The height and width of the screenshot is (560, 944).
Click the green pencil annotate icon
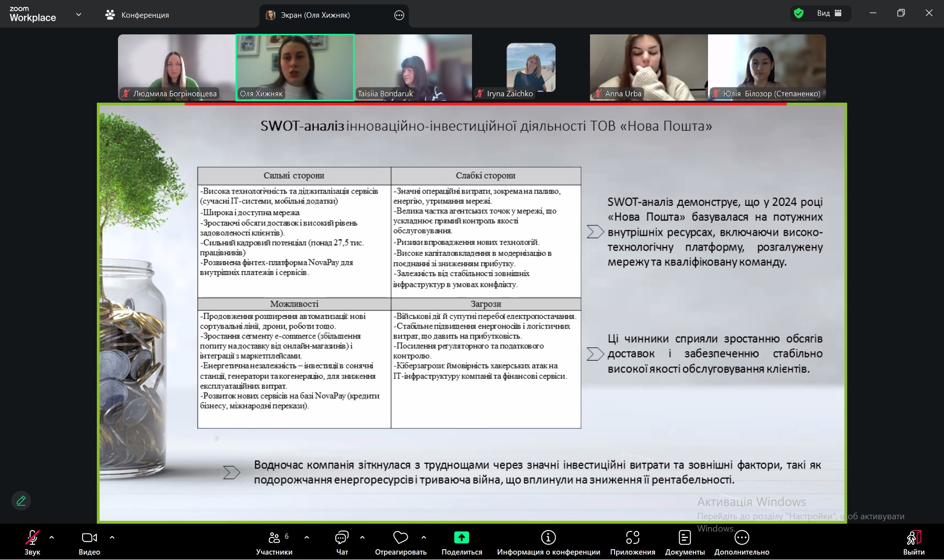21,501
